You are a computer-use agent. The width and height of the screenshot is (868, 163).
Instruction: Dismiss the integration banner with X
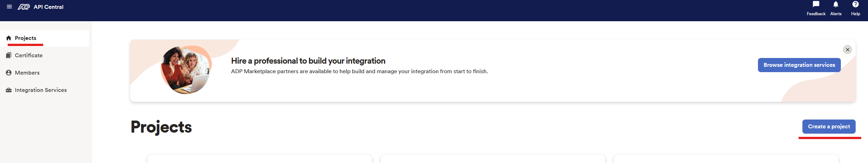click(x=848, y=50)
